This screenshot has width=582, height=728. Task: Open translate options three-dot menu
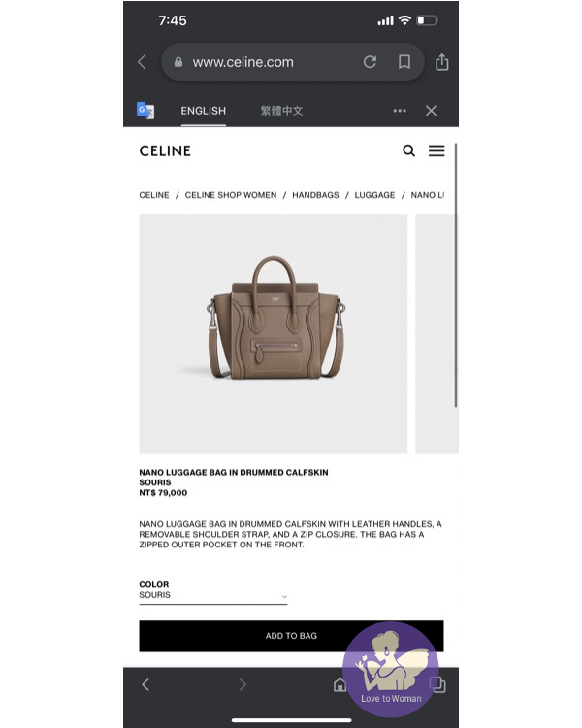coord(400,111)
